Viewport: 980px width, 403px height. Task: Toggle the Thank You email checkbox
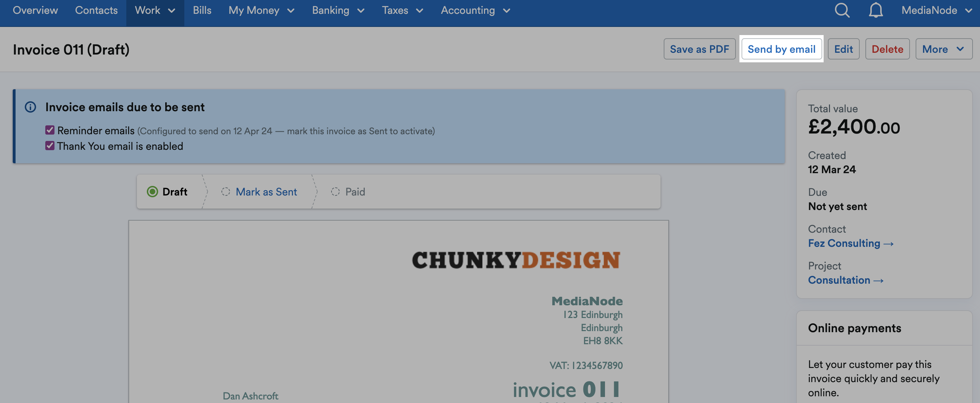click(50, 146)
